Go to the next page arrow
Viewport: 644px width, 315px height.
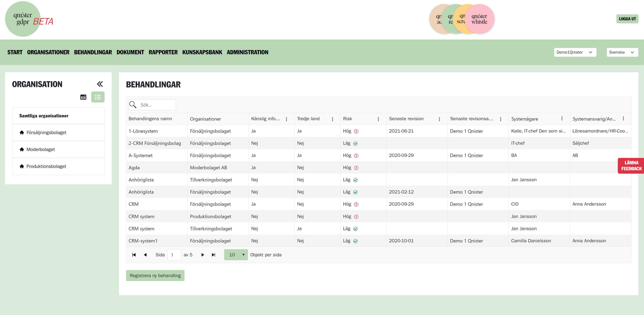pyautogui.click(x=203, y=255)
